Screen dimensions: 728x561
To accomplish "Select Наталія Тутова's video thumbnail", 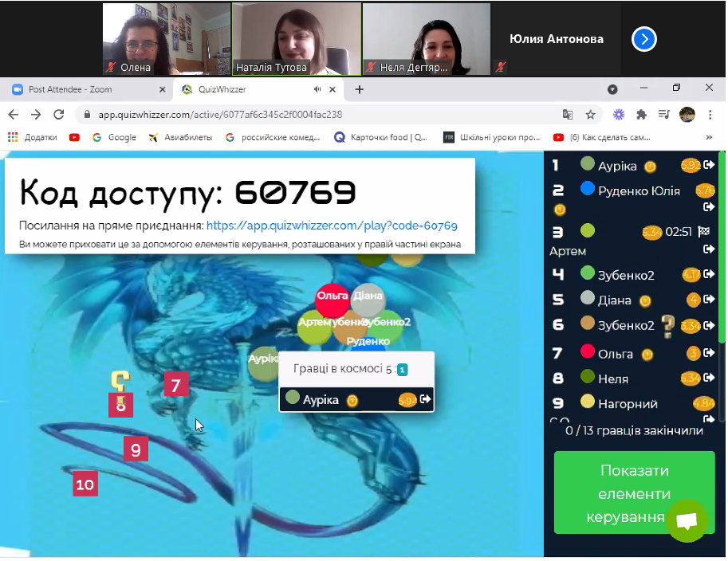I will tap(297, 39).
